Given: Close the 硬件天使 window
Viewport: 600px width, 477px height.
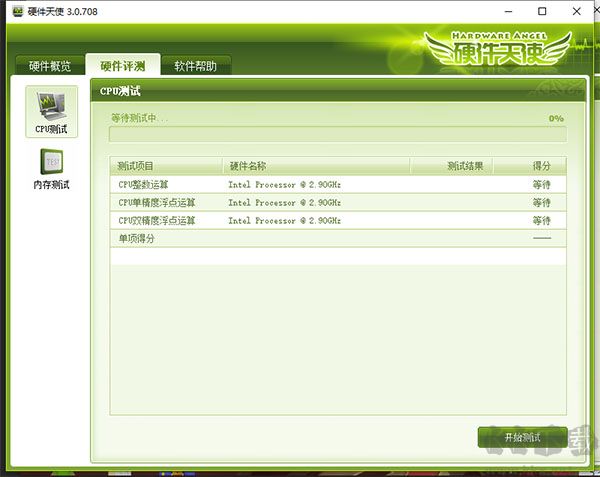Looking at the screenshot, I should click(x=577, y=11).
